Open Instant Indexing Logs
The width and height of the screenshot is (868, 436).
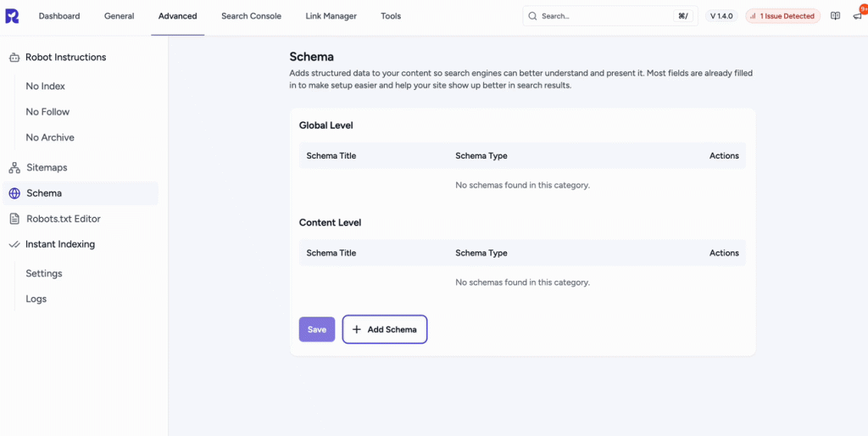tap(36, 299)
